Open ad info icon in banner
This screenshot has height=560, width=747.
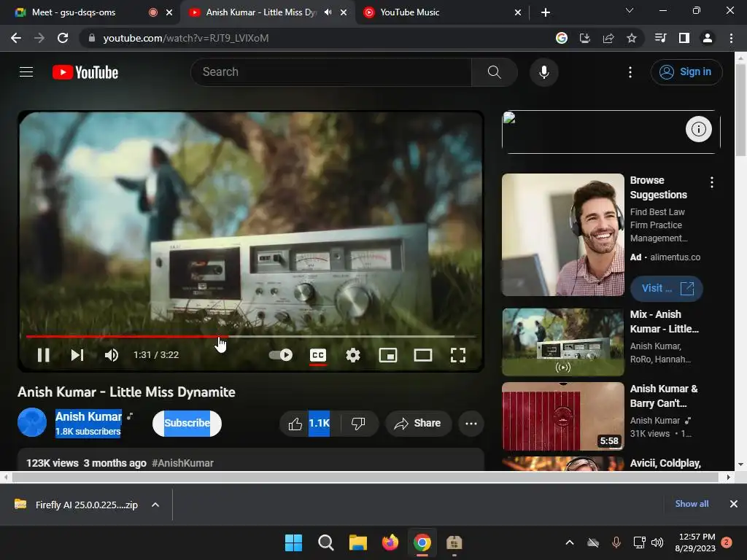698,129
